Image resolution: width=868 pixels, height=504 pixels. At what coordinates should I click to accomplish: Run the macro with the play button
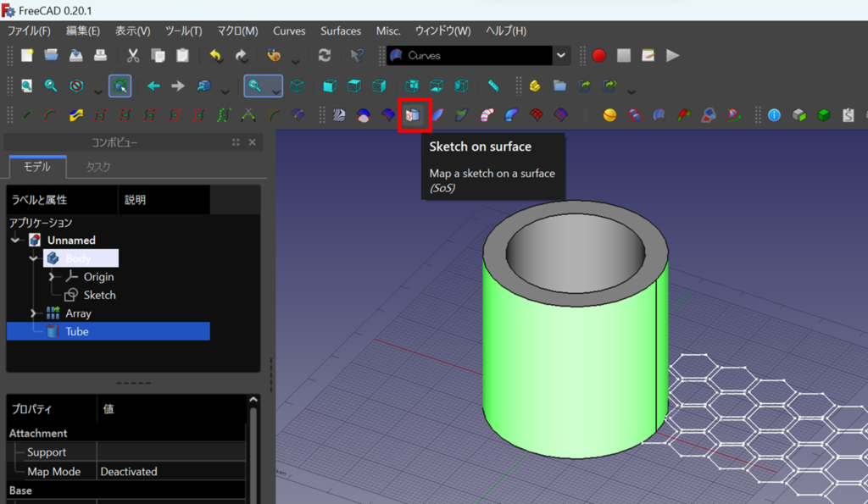pyautogui.click(x=672, y=55)
